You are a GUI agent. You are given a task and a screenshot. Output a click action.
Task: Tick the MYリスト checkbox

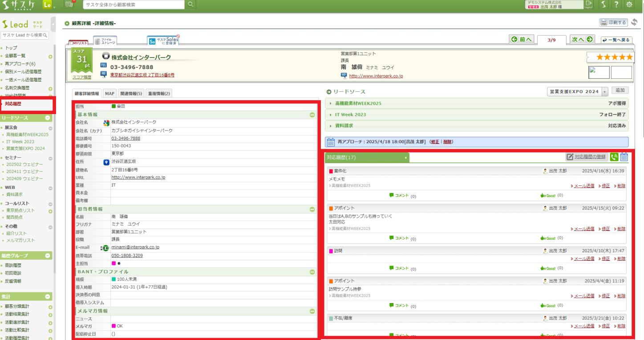[71, 43]
